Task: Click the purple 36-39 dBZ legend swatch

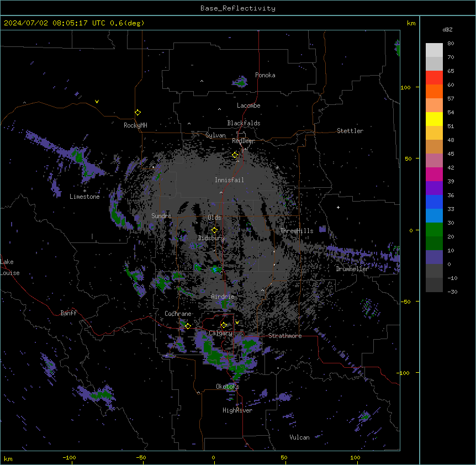Action: point(434,188)
